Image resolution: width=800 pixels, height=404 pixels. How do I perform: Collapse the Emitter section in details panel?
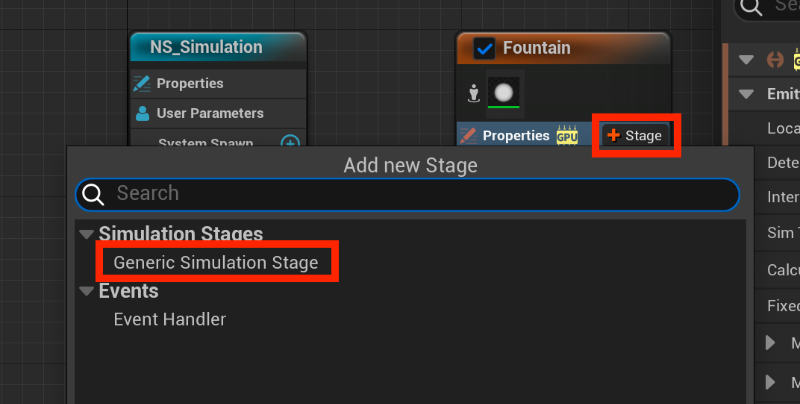[747, 95]
